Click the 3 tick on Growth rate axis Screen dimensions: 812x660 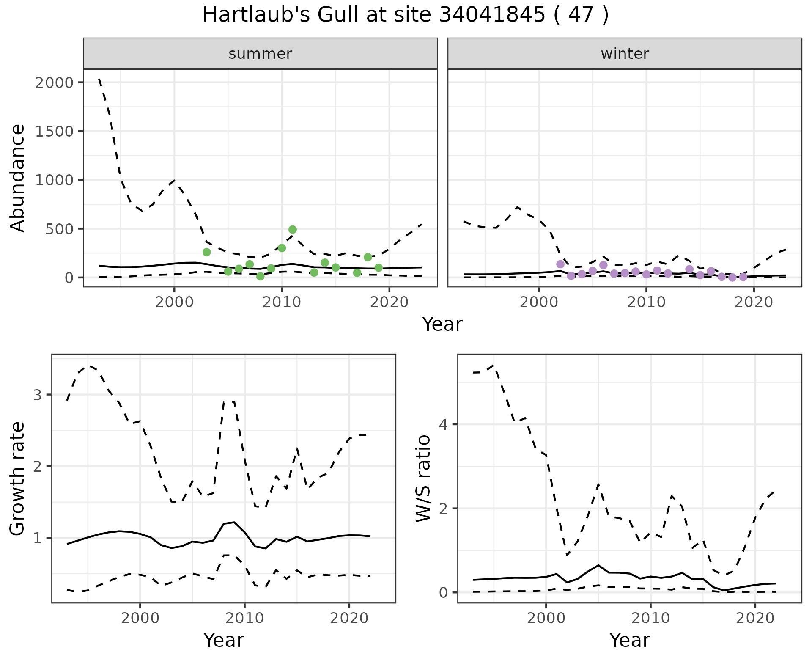click(37, 395)
